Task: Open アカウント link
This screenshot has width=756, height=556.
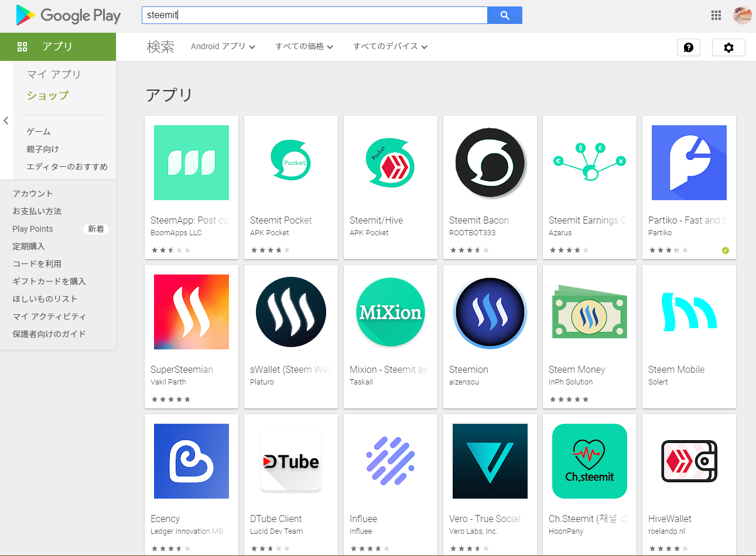Action: click(33, 194)
